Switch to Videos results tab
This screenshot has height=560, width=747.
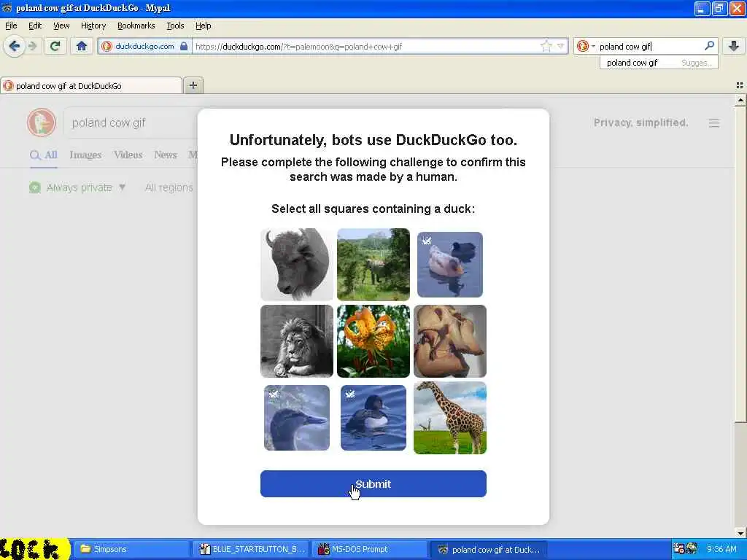click(x=128, y=155)
